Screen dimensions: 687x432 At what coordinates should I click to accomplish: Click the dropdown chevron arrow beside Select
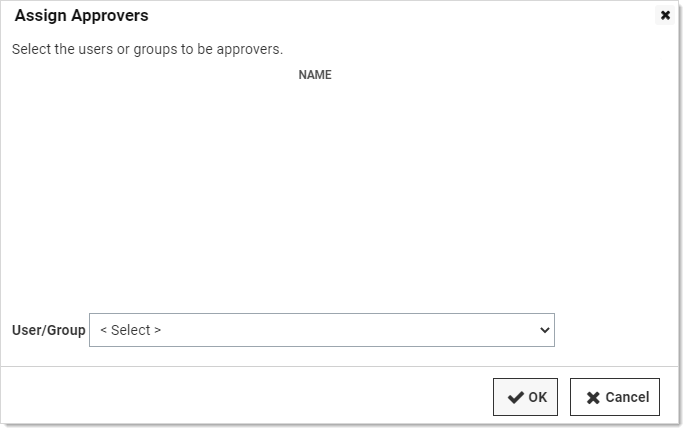coord(544,330)
